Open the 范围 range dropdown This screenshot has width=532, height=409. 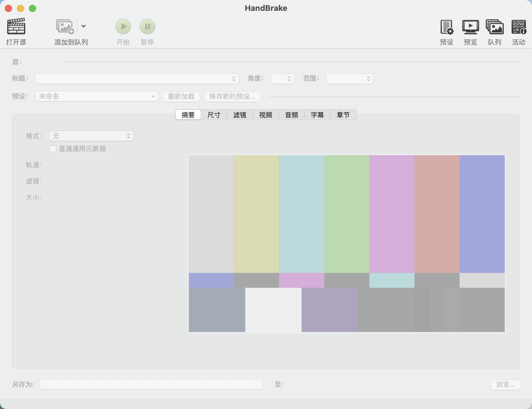(x=350, y=79)
